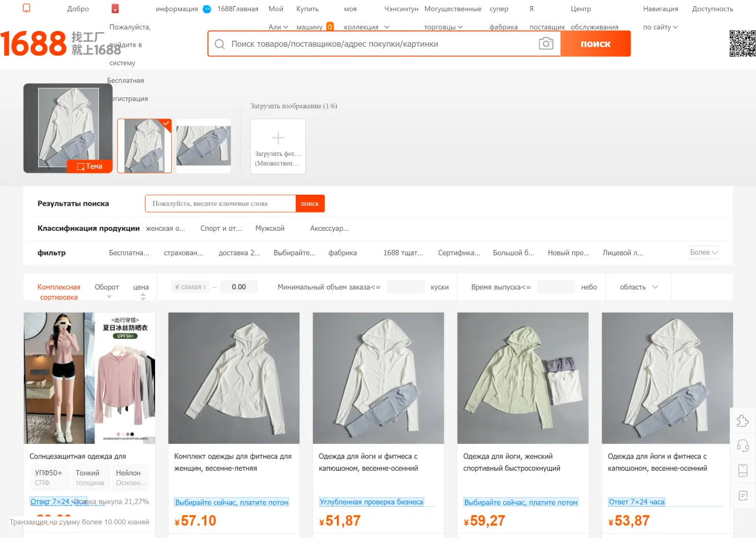Click the plus icon to upload photo

[278, 137]
